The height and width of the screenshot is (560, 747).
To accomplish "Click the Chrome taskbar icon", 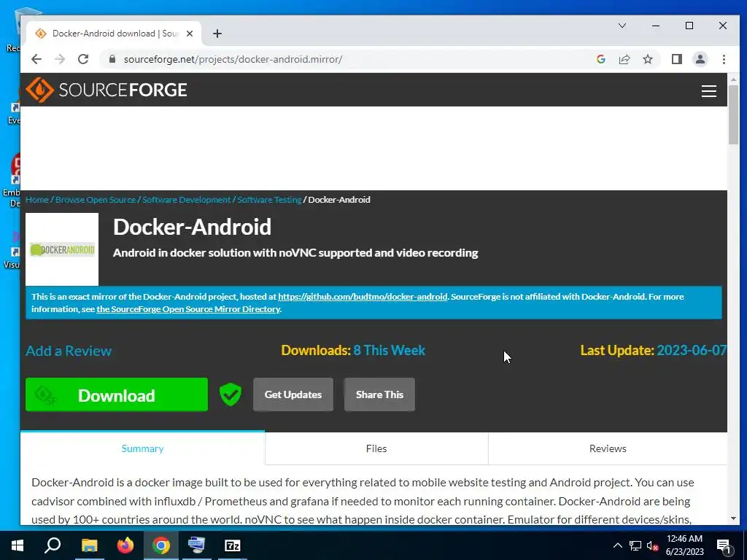I will click(x=161, y=545).
